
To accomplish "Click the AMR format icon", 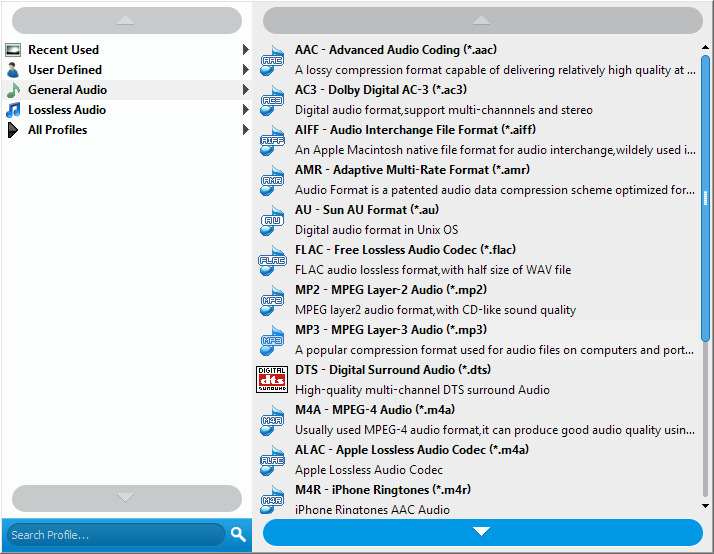I will click(x=272, y=180).
